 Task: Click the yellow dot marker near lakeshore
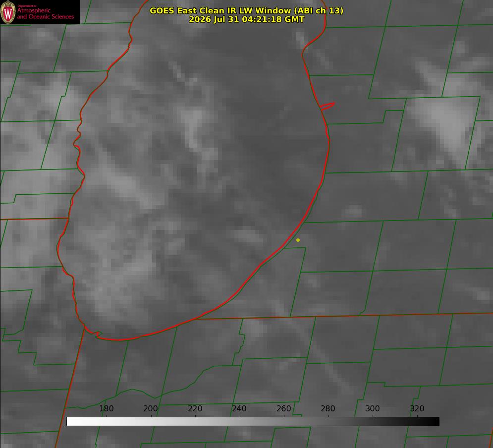point(298,240)
